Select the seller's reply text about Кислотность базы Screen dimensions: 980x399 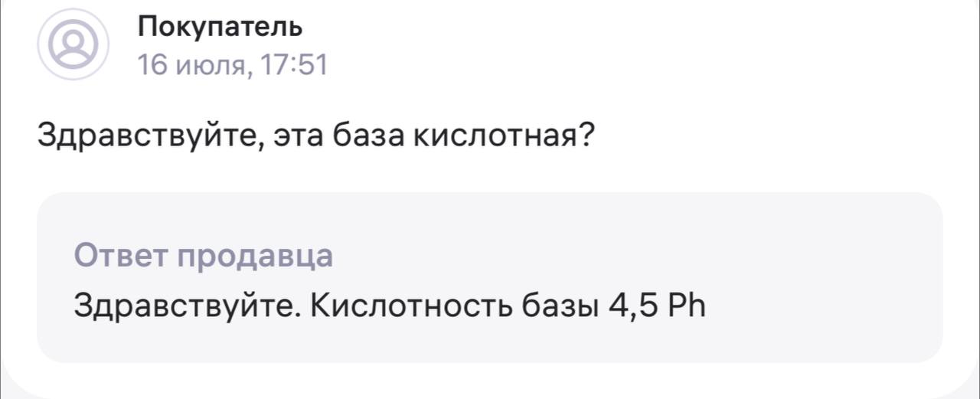coord(390,306)
